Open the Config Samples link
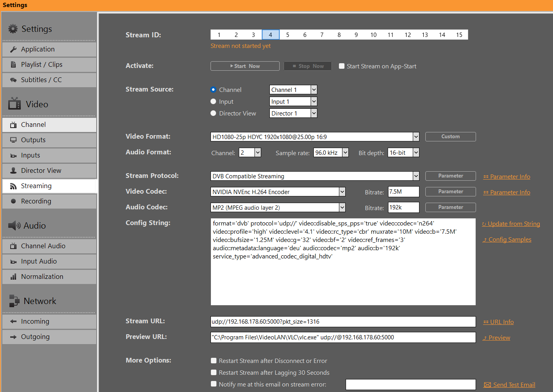 click(x=509, y=240)
